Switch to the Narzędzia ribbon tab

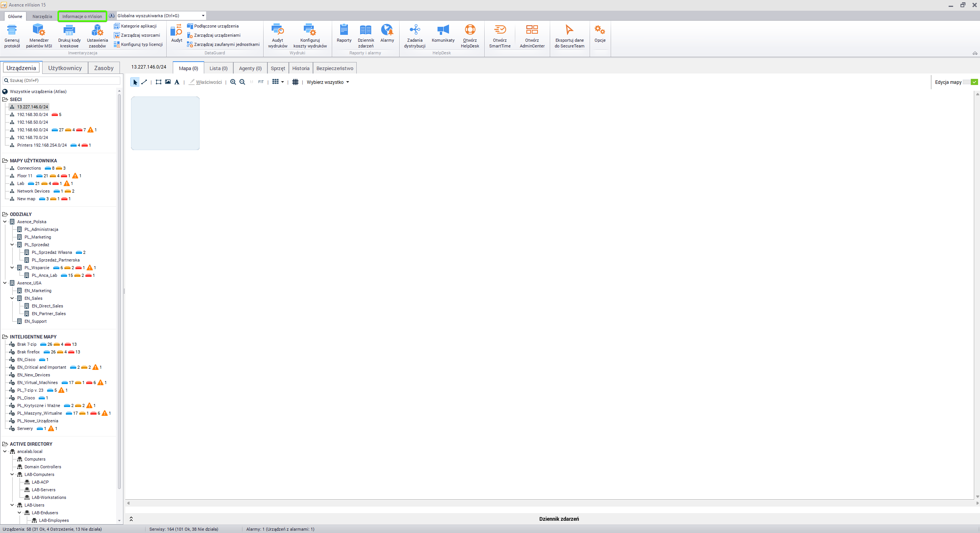tap(42, 16)
